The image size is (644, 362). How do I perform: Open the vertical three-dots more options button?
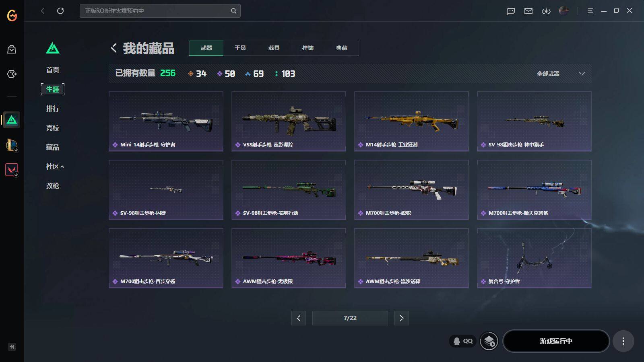pos(623,341)
